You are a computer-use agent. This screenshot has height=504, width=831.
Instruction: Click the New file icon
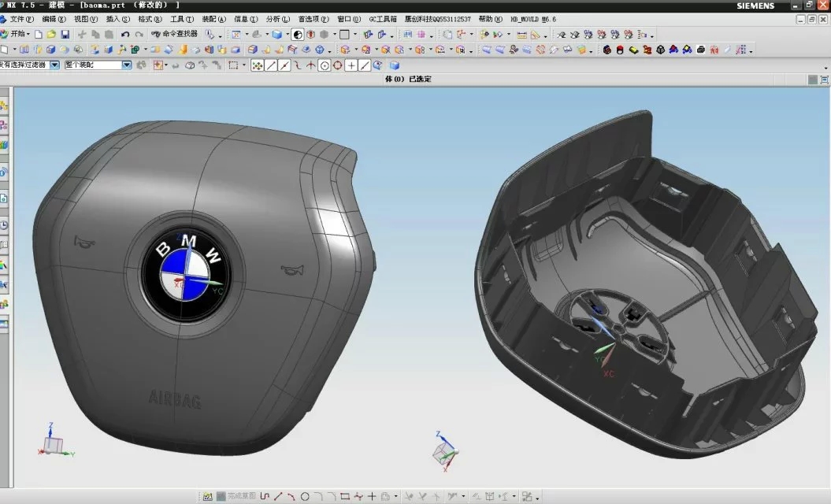coord(38,35)
